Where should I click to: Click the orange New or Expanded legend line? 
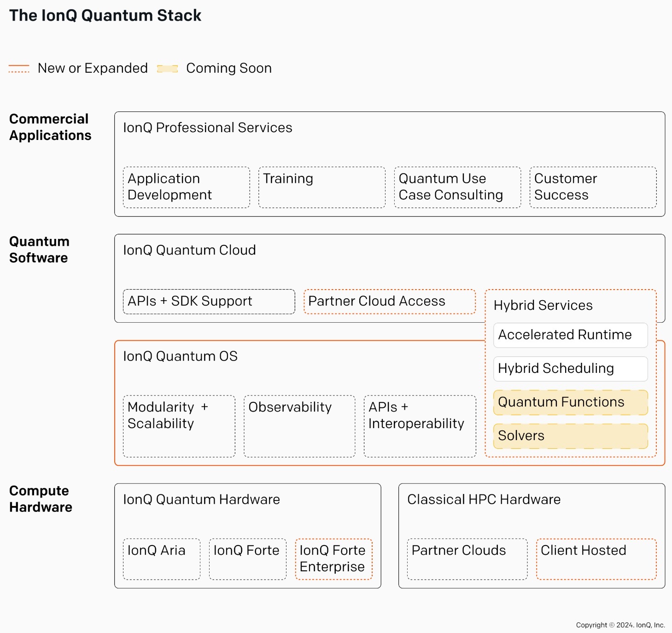coord(19,69)
